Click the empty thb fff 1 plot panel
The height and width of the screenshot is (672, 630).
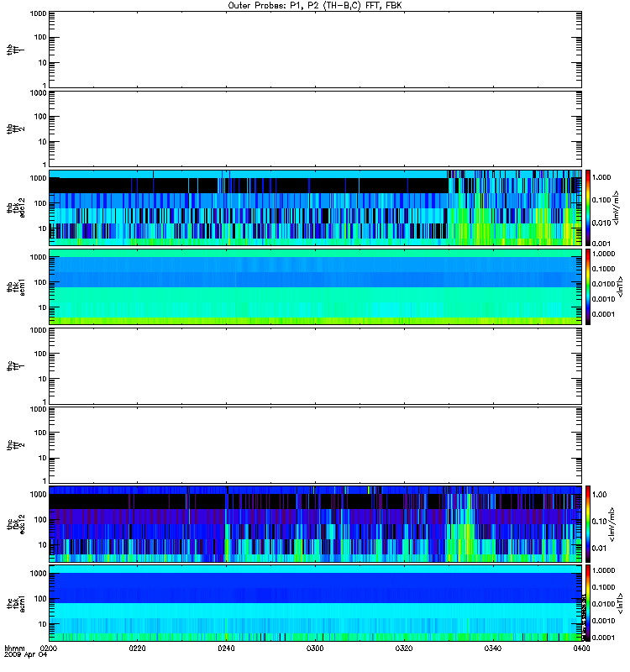(315, 50)
